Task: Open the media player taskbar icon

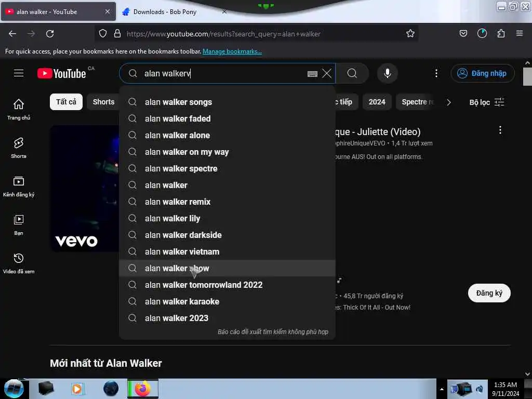Action: point(77,389)
